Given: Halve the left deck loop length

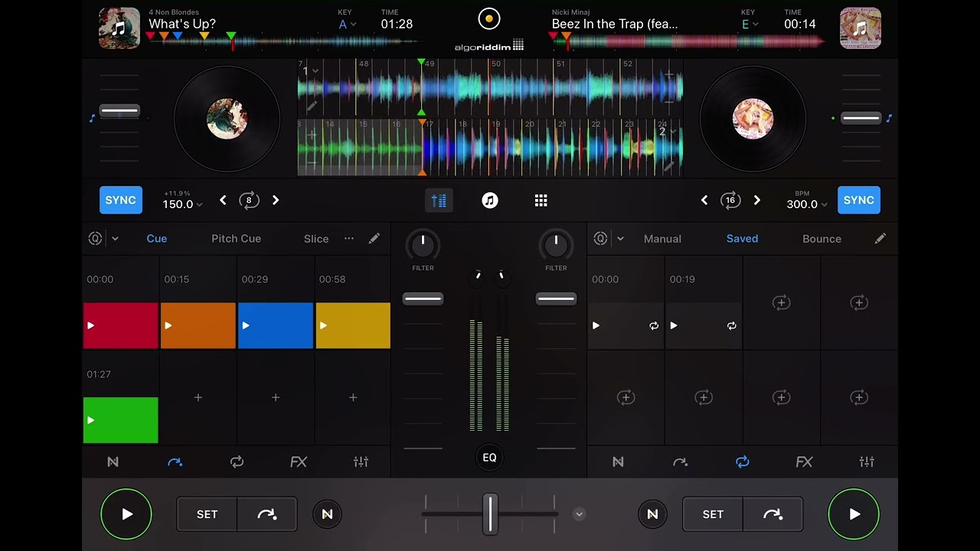Looking at the screenshot, I should point(223,201).
